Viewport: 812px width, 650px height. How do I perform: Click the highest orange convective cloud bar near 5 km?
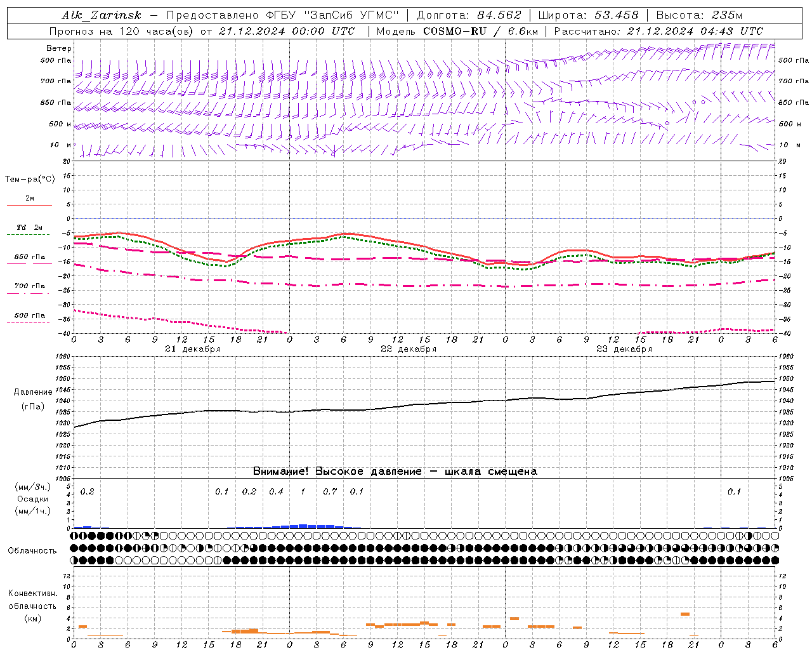(x=685, y=614)
